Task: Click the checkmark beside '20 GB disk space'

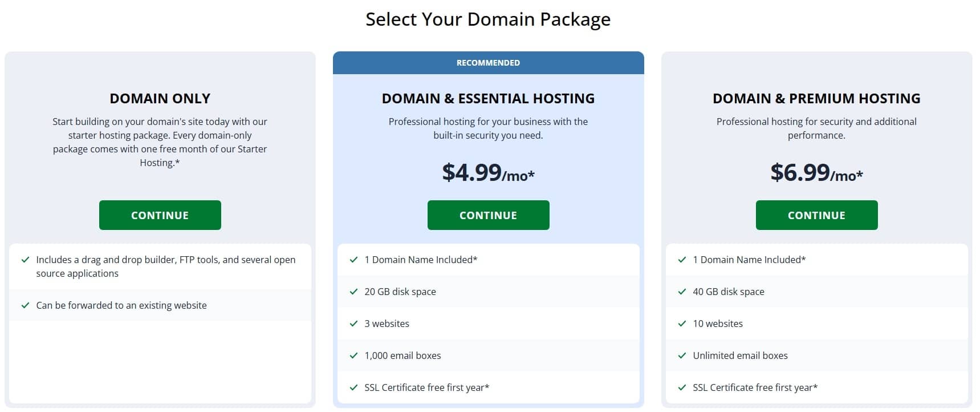Action: click(x=353, y=292)
